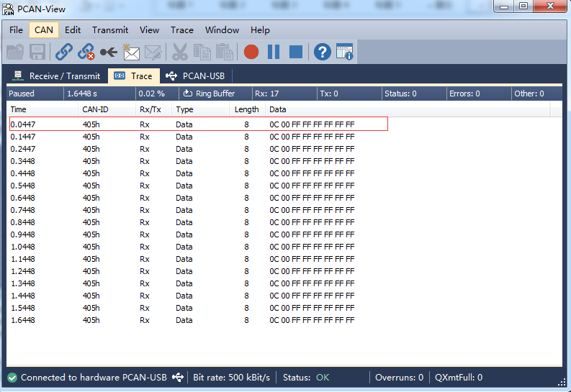Image resolution: width=571 pixels, height=392 pixels.
Task: Open the Trace menu
Action: 182,30
